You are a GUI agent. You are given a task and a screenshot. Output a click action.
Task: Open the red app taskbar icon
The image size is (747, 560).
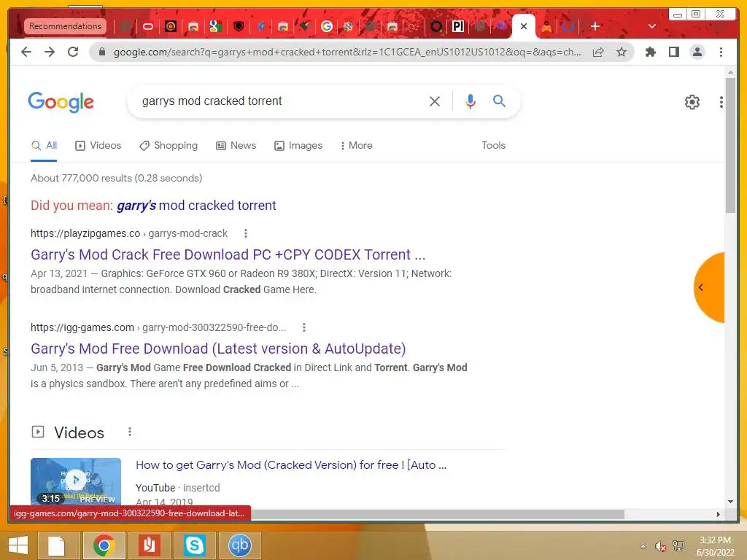tap(149, 545)
